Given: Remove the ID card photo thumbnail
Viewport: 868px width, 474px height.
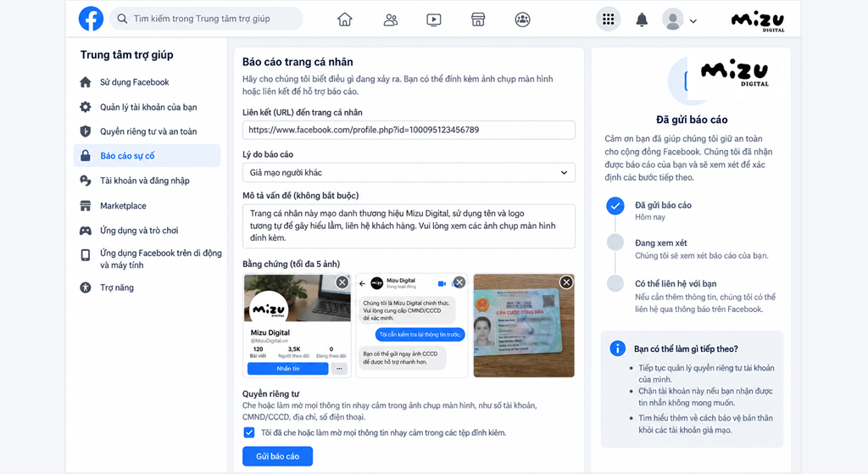Looking at the screenshot, I should (x=565, y=282).
